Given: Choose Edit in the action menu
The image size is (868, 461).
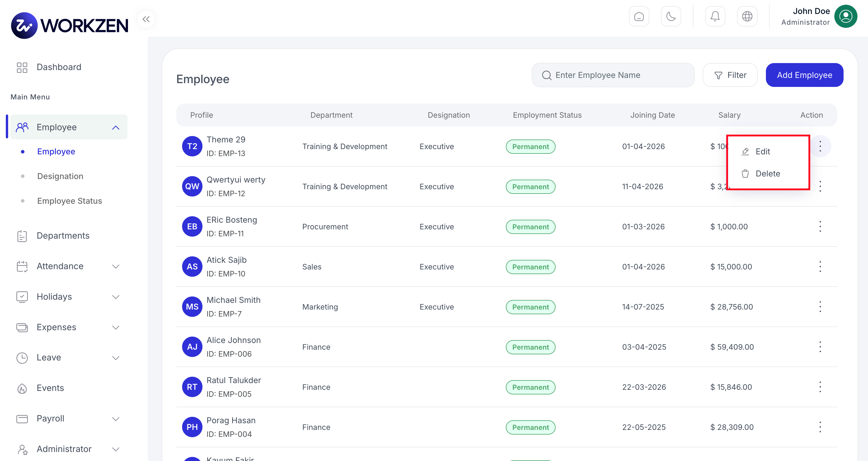Looking at the screenshot, I should pyautogui.click(x=756, y=151).
